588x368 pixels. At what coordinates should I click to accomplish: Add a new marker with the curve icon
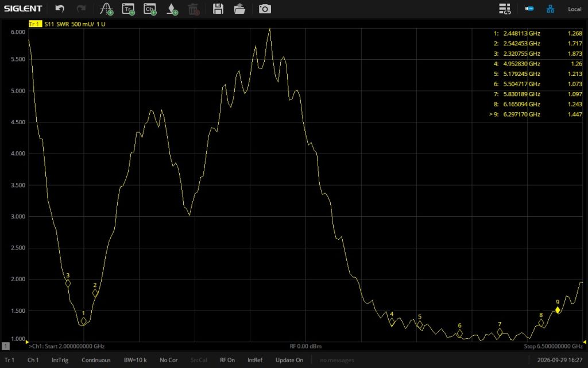coord(107,9)
